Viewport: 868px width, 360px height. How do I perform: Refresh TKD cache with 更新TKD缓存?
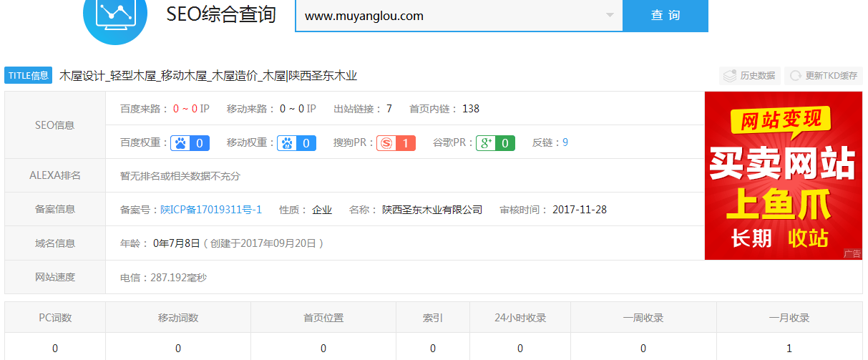tap(824, 76)
